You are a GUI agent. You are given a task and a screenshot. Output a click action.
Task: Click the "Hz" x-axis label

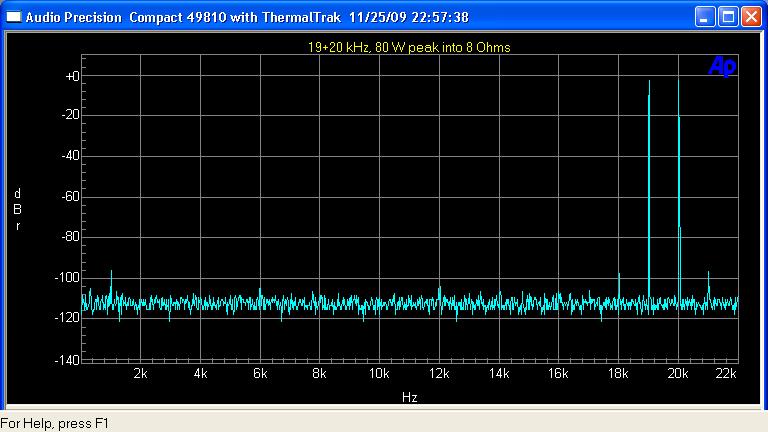point(410,397)
